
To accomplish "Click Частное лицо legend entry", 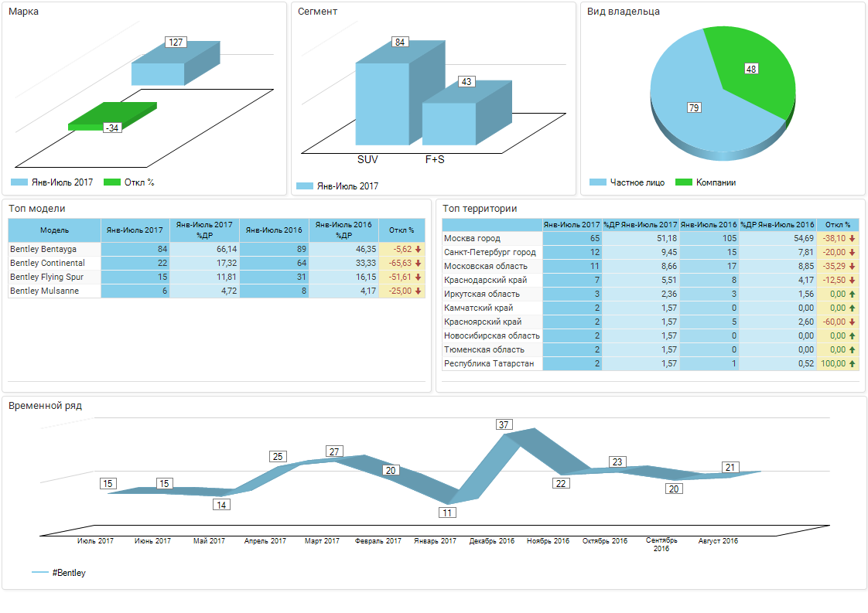I will tap(627, 182).
